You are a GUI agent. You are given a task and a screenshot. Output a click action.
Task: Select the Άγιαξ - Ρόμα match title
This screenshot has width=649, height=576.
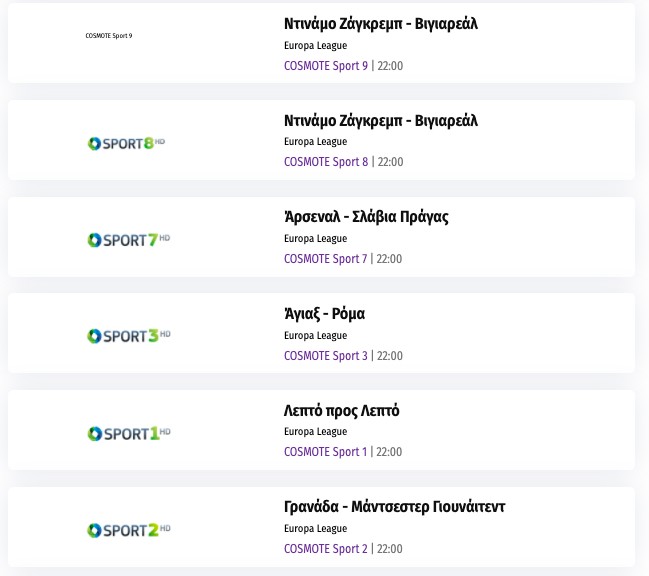[325, 314]
